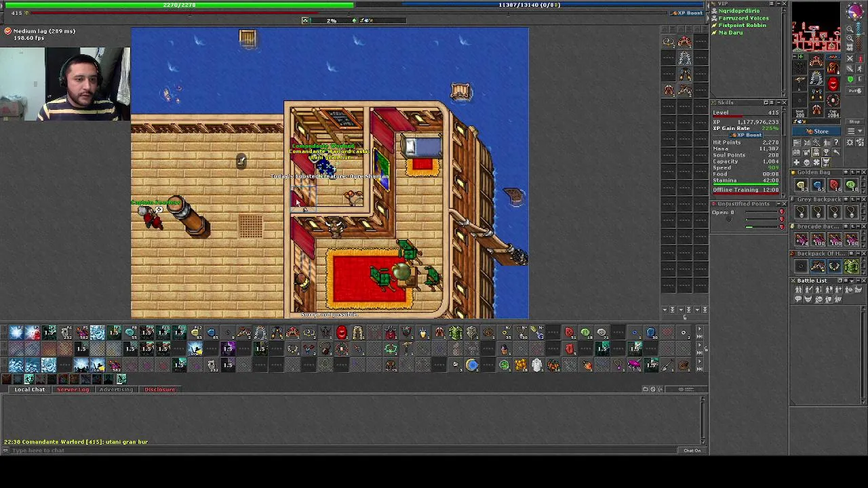Click the white robe icon in the bottom action bar
This screenshot has height=488, width=868.
point(536,365)
